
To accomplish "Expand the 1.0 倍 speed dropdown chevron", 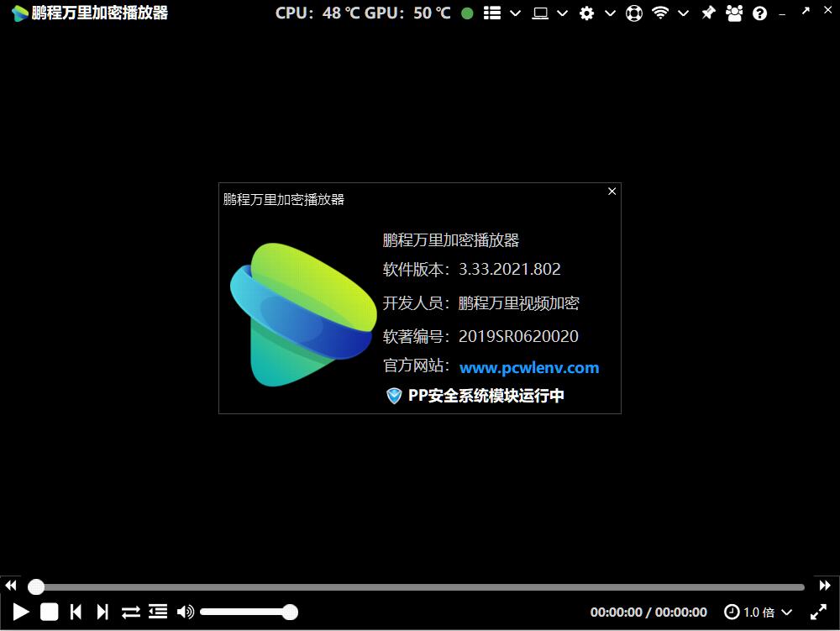I will pyautogui.click(x=786, y=613).
